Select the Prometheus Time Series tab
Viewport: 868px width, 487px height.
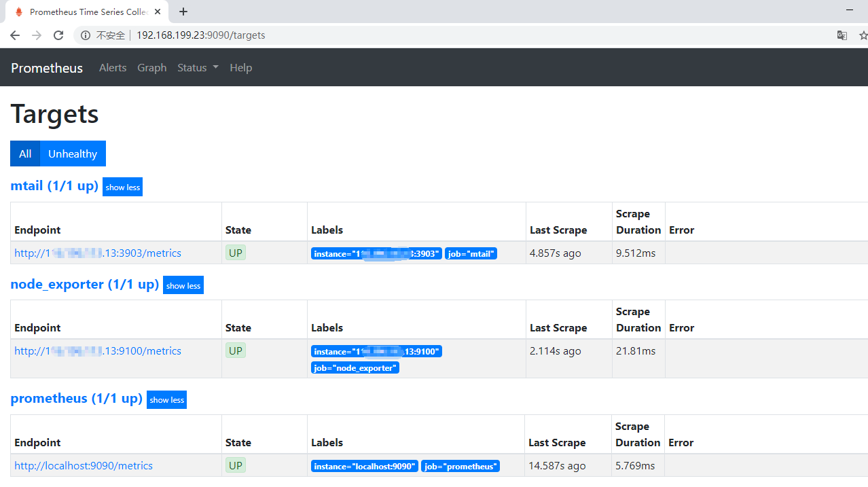coord(87,12)
